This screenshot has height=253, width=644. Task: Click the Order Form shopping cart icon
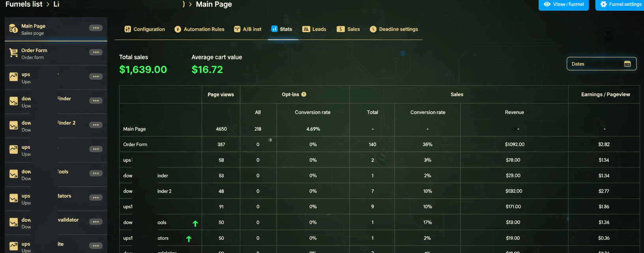(13, 53)
